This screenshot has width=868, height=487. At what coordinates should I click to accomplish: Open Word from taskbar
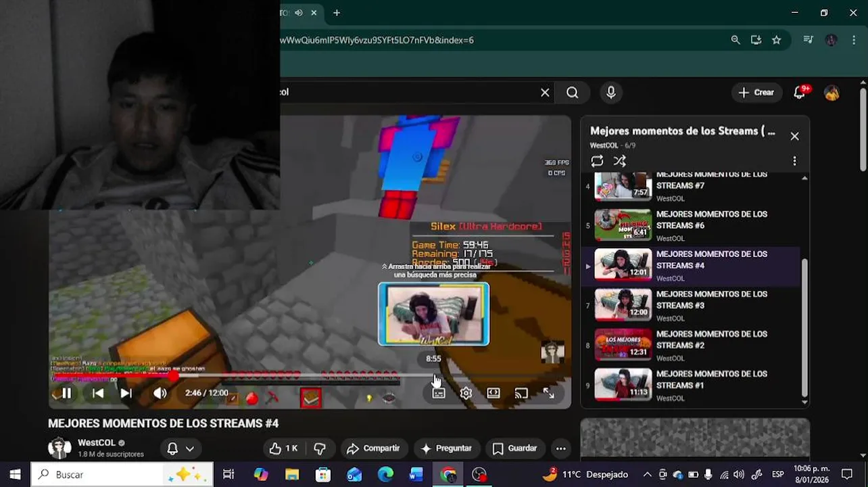(416, 474)
